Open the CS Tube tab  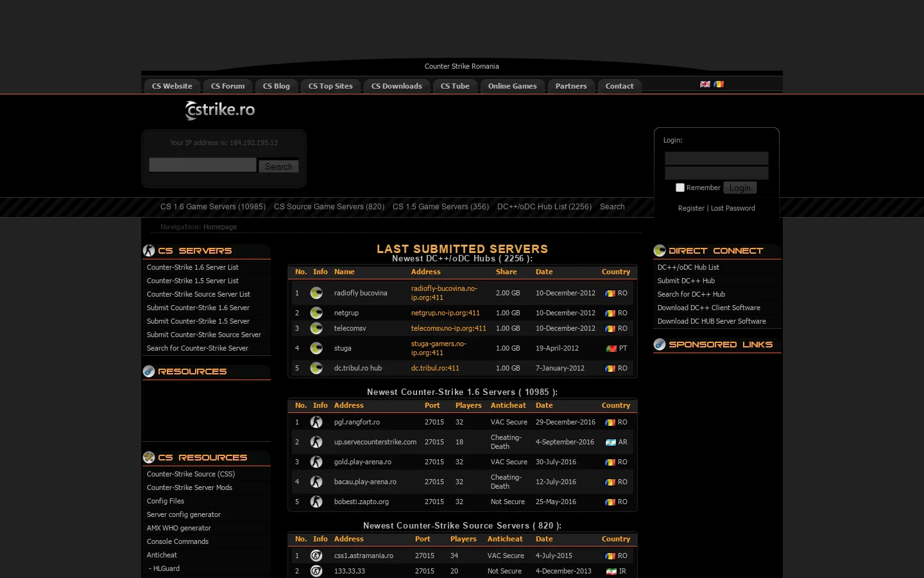click(455, 86)
